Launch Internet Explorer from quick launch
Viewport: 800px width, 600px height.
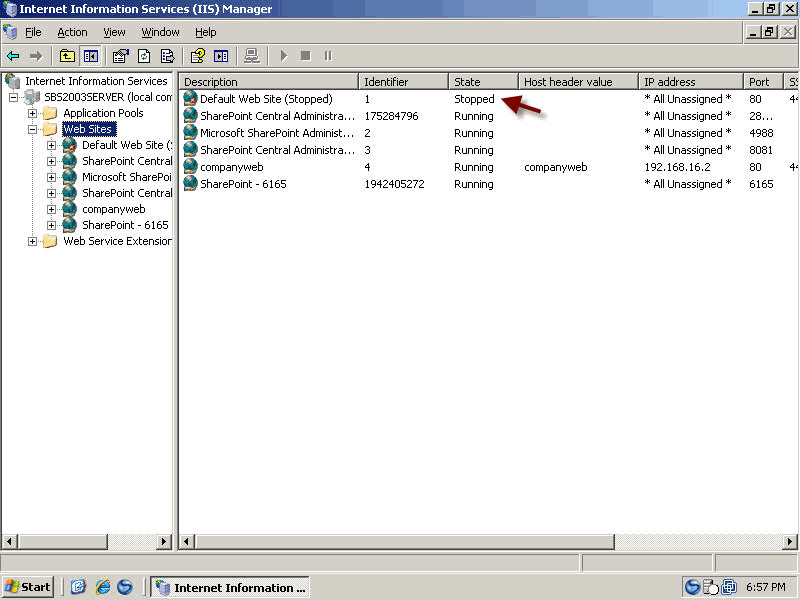pyautogui.click(x=103, y=587)
